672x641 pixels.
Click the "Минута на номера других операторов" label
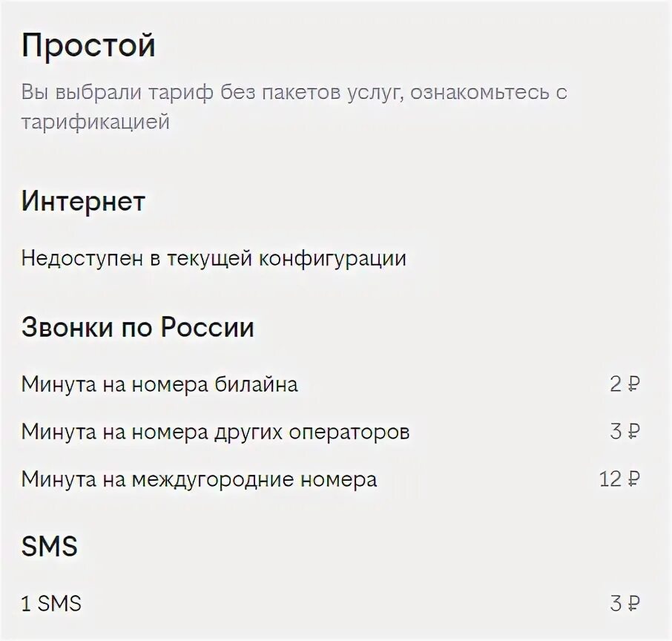click(216, 432)
